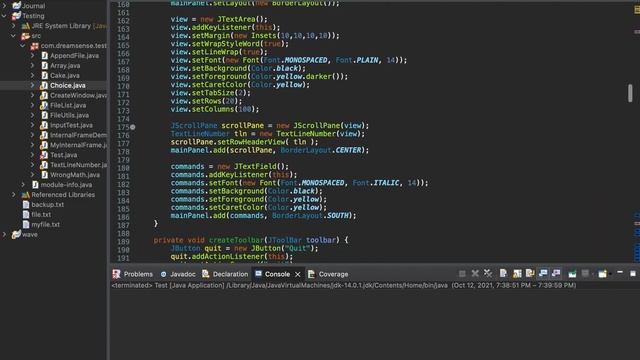Select WrongMath.java in the tree

(x=75, y=175)
